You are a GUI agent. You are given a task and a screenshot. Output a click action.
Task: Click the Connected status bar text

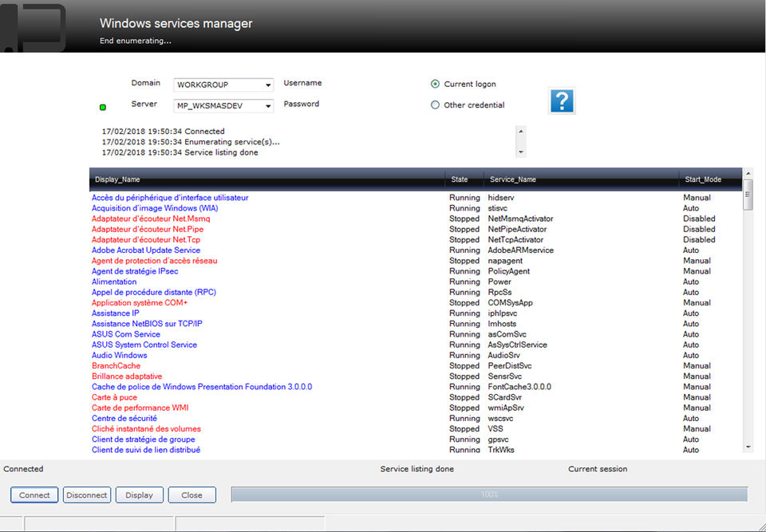point(23,469)
